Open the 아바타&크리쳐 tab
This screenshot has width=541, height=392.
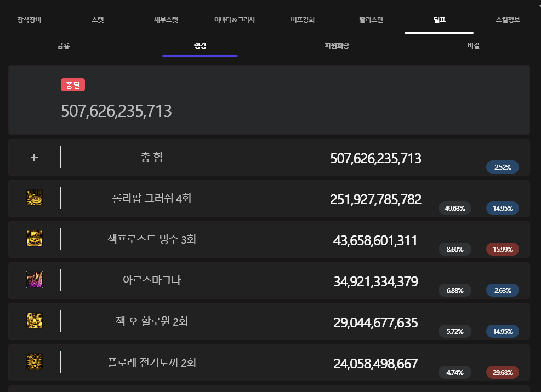235,20
